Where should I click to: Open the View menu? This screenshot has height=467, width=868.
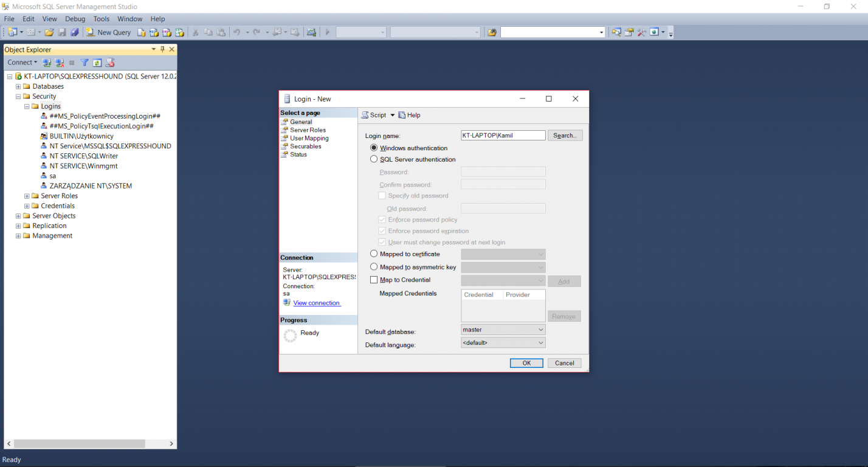[50, 19]
